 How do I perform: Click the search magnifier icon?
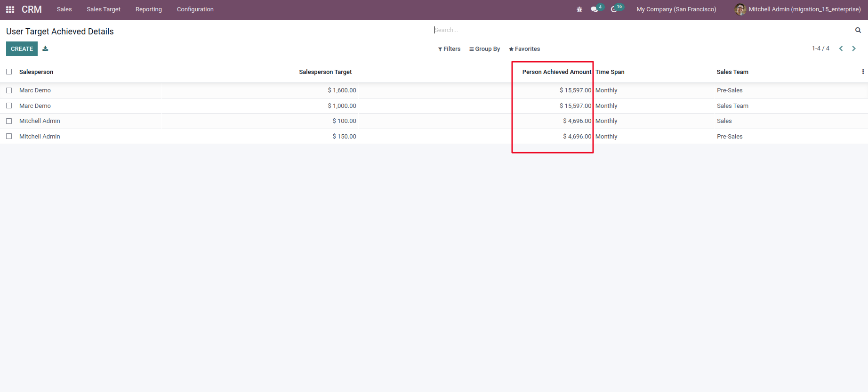[858, 30]
